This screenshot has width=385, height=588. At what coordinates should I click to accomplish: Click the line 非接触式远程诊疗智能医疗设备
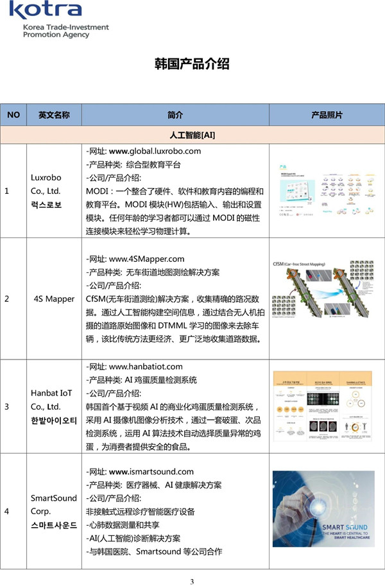point(141,512)
